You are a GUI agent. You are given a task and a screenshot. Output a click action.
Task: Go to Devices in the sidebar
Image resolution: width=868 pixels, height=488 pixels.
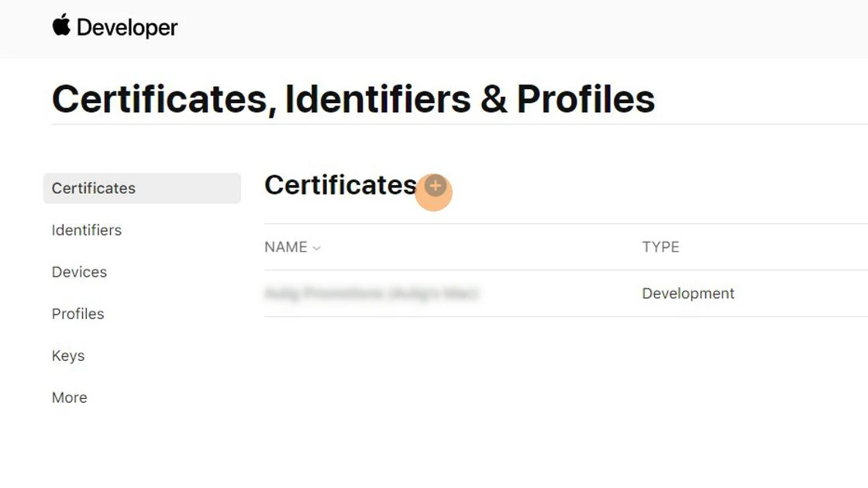(79, 272)
